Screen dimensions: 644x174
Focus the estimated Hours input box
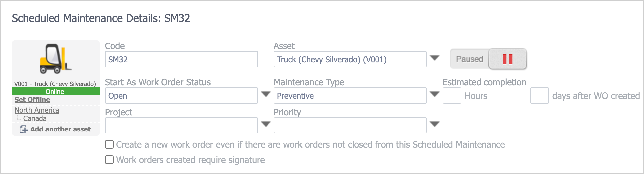(452, 96)
